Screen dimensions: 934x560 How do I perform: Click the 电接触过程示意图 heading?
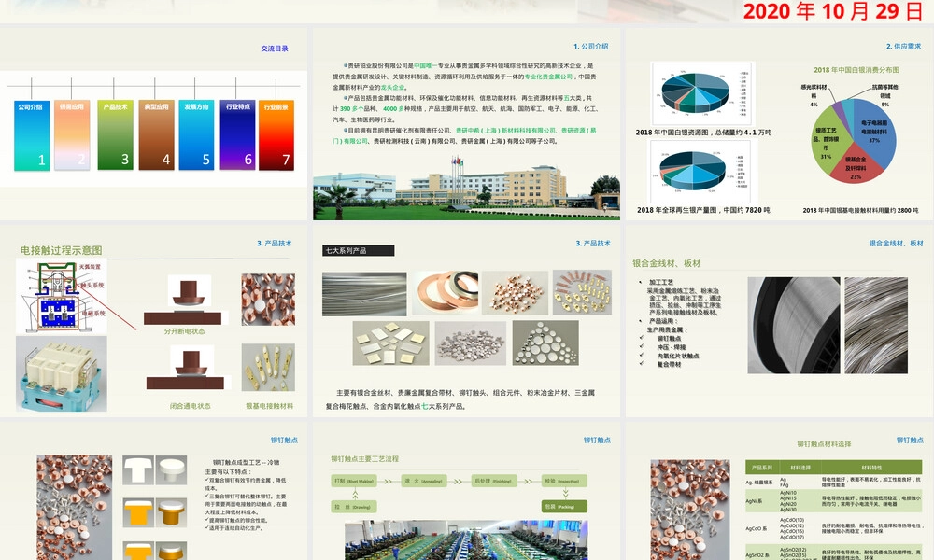[62, 250]
